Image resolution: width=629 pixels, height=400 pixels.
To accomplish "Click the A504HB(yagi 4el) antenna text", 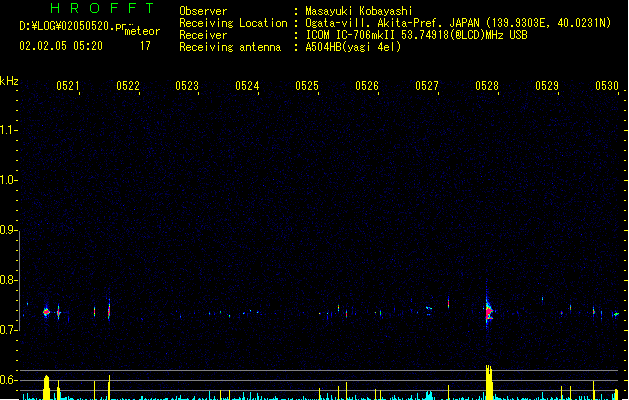I will 353,47.
